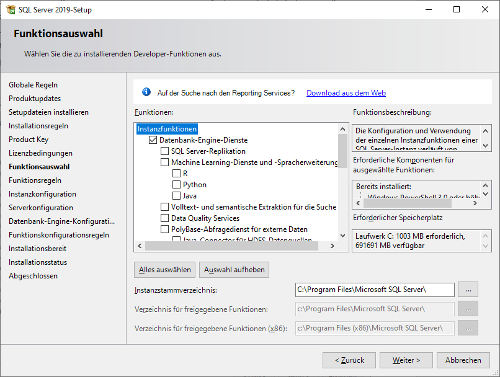500x377 pixels.
Task: Select Funktionsauswahl step in sidebar
Action: click(x=39, y=167)
